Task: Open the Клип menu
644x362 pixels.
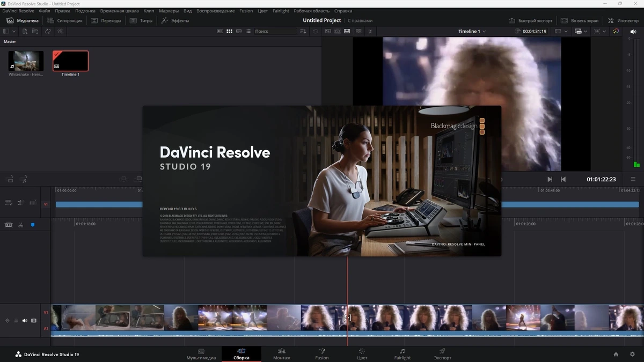Action: pyautogui.click(x=149, y=11)
